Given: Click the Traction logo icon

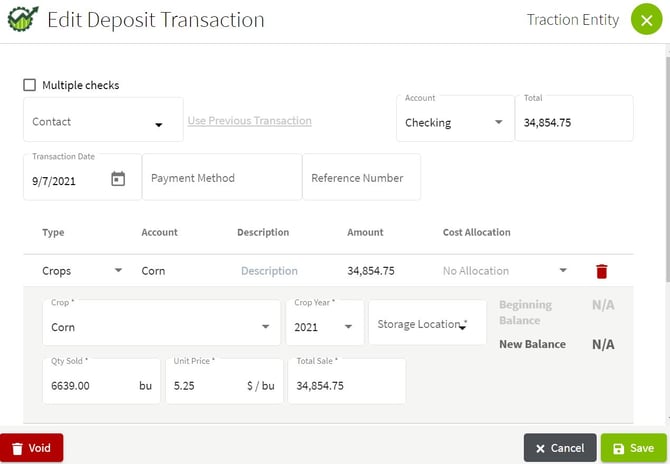Looking at the screenshot, I should pyautogui.click(x=22, y=20).
